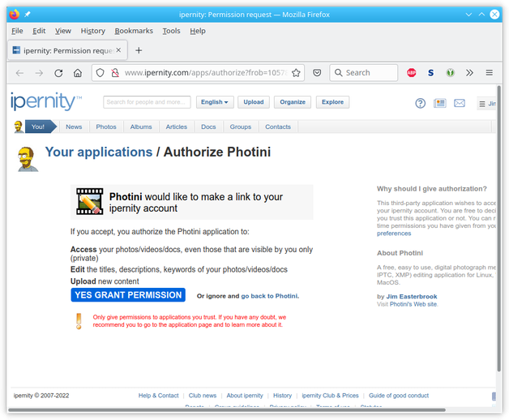The width and height of the screenshot is (509, 420).
Task: Open the user account menu dropdown
Action: [x=486, y=104]
